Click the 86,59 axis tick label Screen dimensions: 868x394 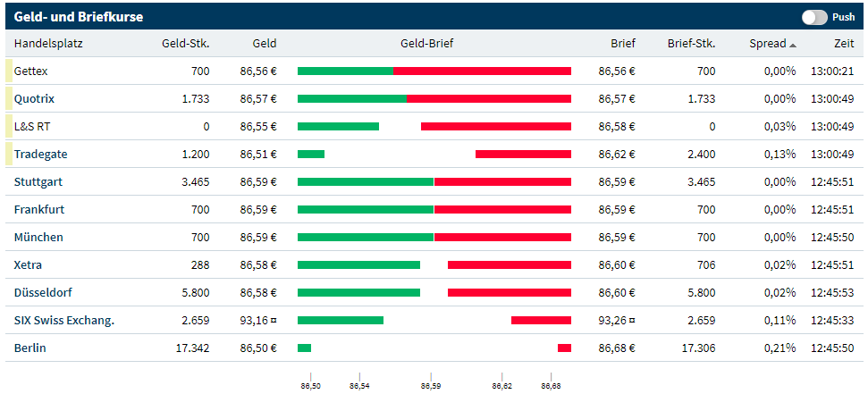[431, 386]
